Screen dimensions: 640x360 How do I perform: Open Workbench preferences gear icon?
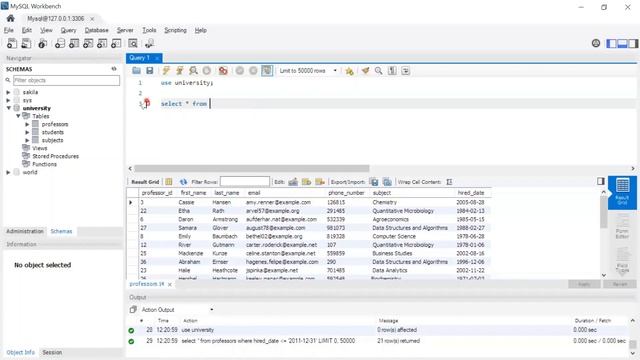click(x=596, y=43)
